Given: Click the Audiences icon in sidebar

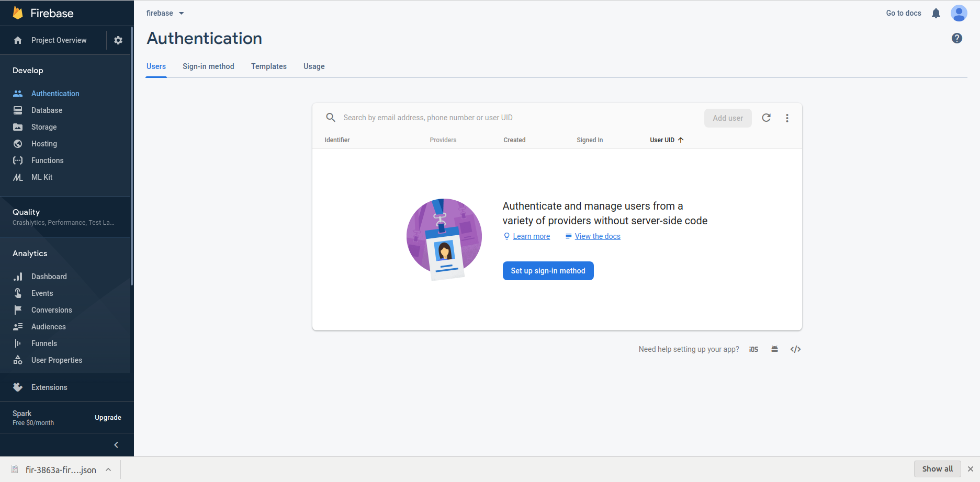Looking at the screenshot, I should pyautogui.click(x=18, y=327).
